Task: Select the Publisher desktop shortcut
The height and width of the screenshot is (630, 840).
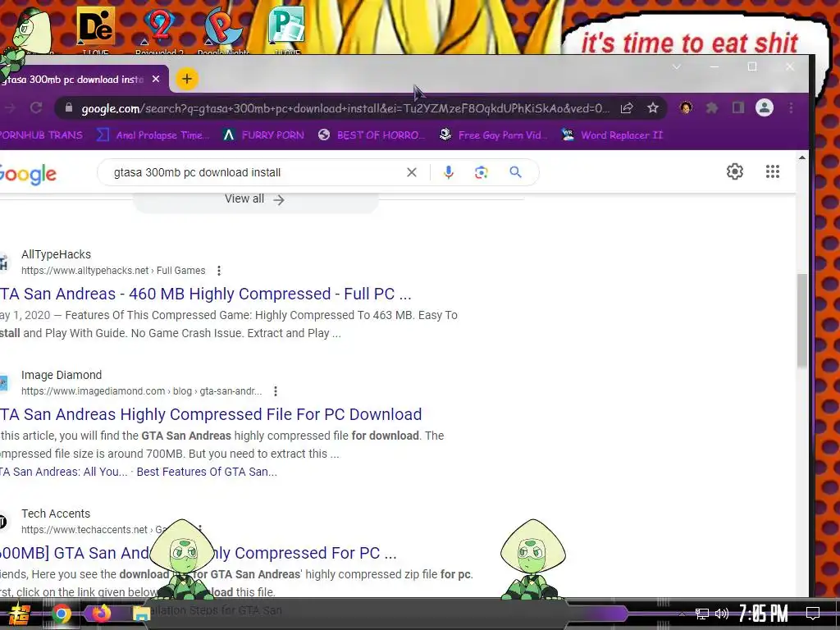Action: pyautogui.click(x=287, y=30)
